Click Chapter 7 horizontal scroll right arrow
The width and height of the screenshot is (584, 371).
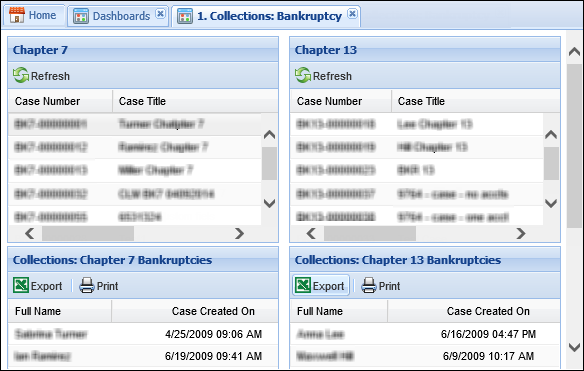[x=239, y=234]
